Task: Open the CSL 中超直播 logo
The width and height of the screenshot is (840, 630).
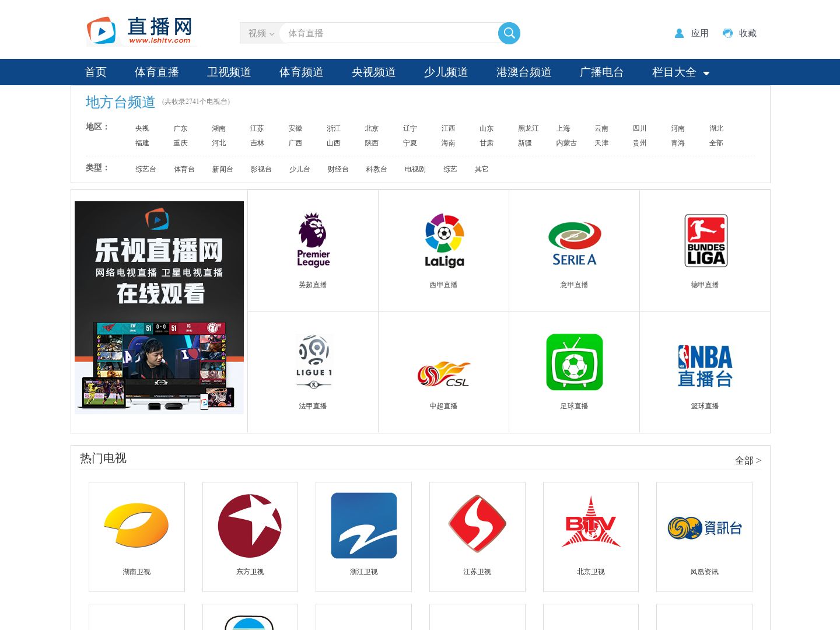Action: 444,374
